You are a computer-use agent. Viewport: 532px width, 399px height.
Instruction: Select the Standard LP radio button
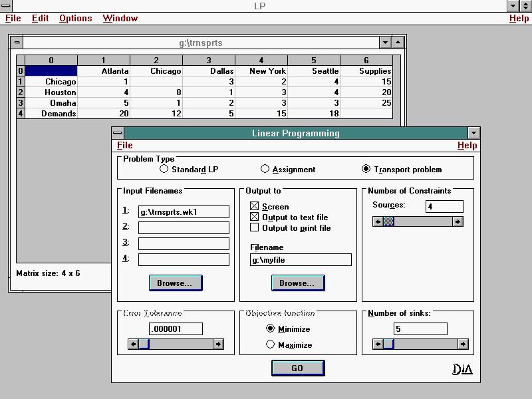click(x=164, y=169)
